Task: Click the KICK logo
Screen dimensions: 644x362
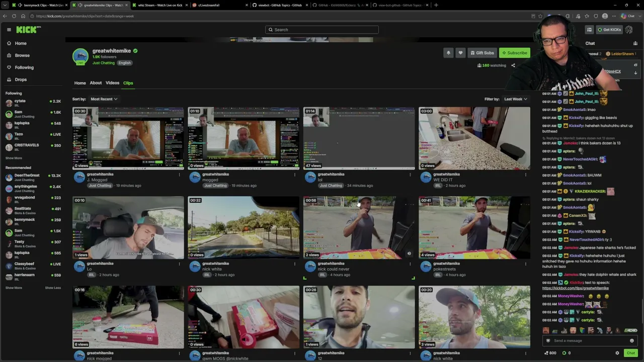Action: [x=26, y=30]
